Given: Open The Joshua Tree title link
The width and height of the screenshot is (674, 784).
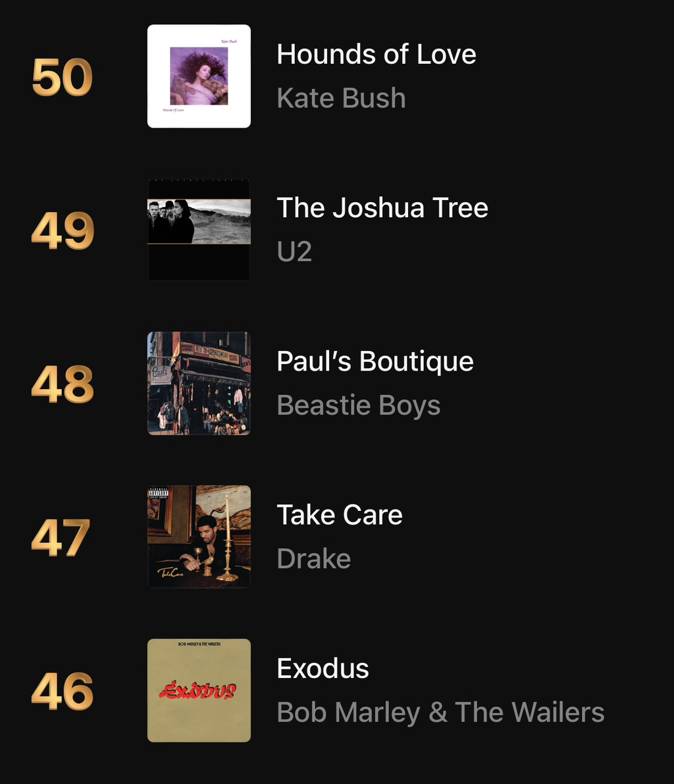Looking at the screenshot, I should (x=382, y=207).
